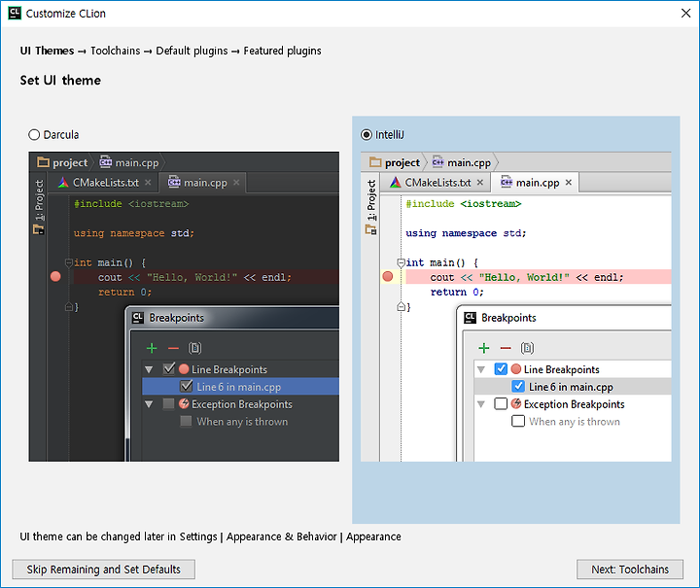Screen dimensions: 700x588
Task: Toggle Line Breakpoints checkbox in Darcula preview
Action: tap(169, 369)
